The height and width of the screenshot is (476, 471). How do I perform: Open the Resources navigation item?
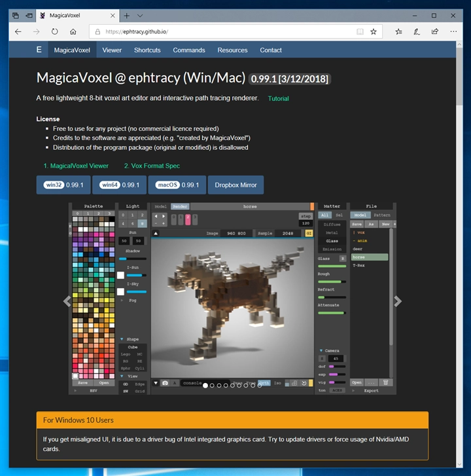pyautogui.click(x=232, y=50)
